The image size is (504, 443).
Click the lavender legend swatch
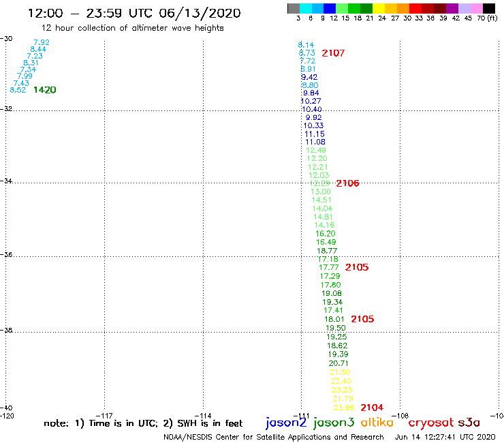click(464, 8)
